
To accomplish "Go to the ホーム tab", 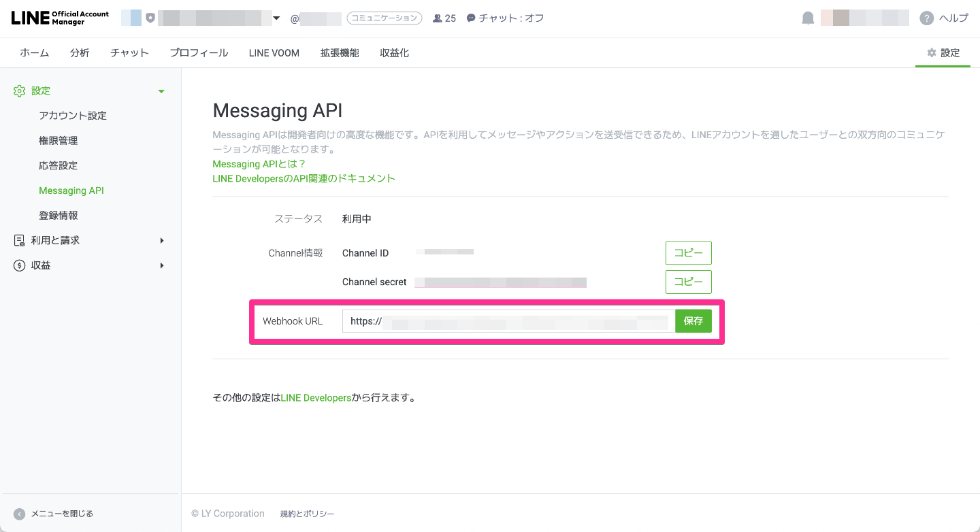I will (x=34, y=52).
